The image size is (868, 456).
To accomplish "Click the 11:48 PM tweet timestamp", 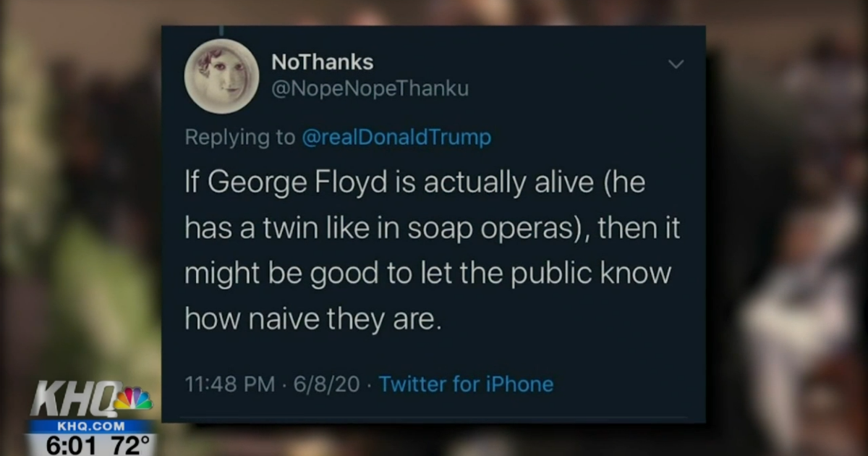I will pyautogui.click(x=229, y=384).
